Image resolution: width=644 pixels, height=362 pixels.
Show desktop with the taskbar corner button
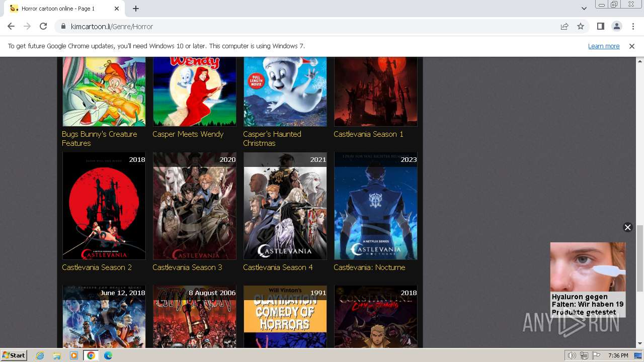[638, 355]
